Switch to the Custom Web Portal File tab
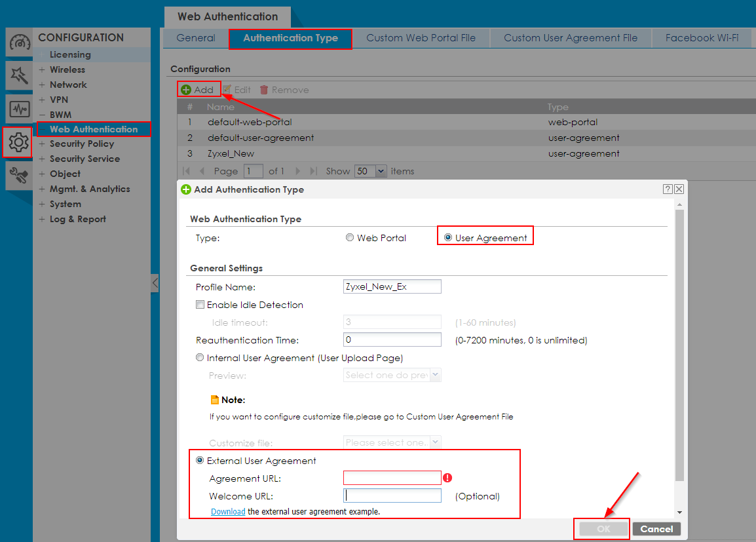756x542 pixels. coord(421,38)
